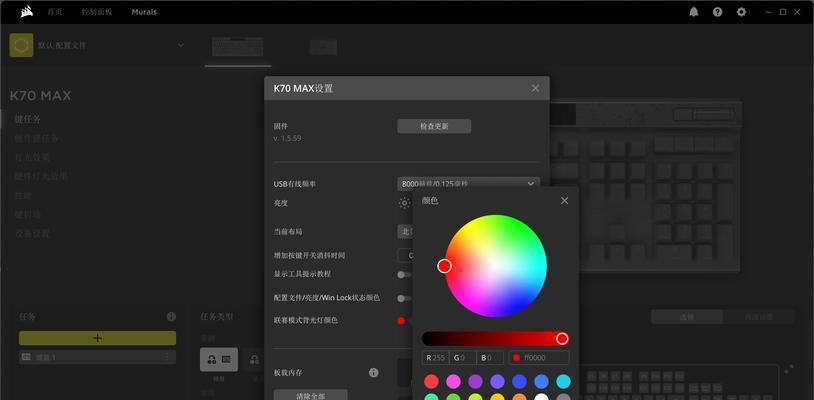
Task: Click the R value field
Action: (x=435, y=357)
